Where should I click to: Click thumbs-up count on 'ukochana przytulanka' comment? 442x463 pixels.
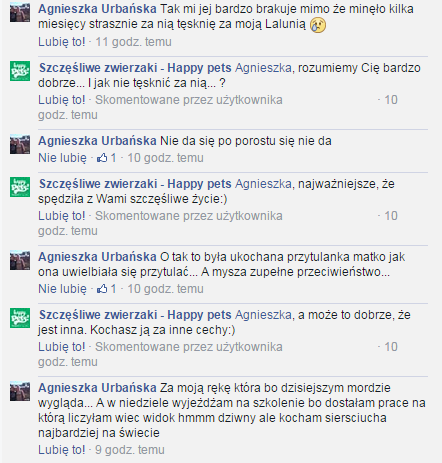pos(107,289)
